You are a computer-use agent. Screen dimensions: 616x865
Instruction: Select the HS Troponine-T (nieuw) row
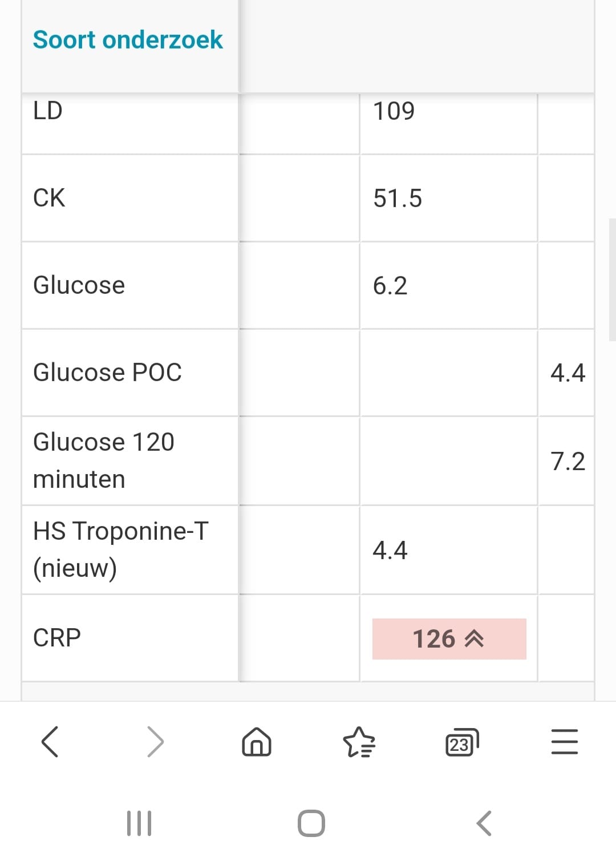[x=308, y=550]
